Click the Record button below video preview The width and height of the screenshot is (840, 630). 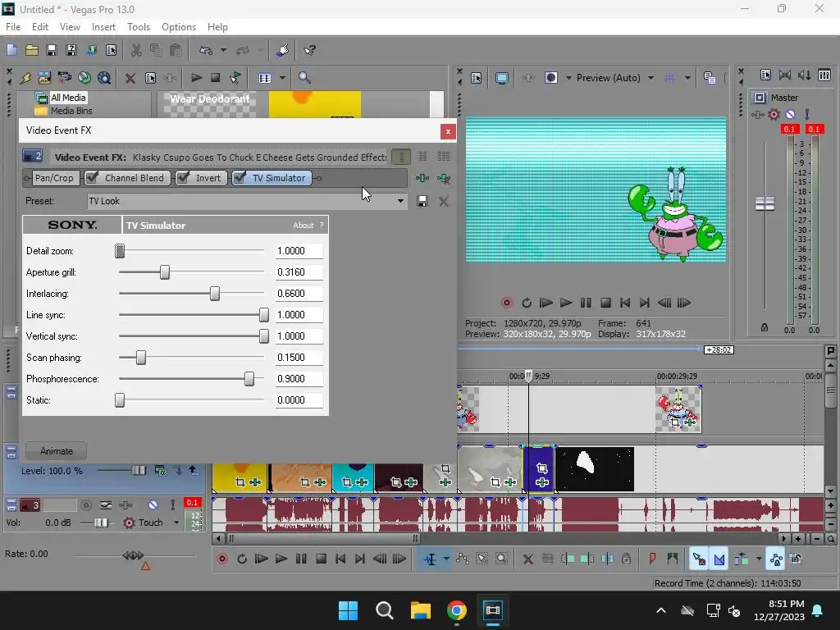506,303
